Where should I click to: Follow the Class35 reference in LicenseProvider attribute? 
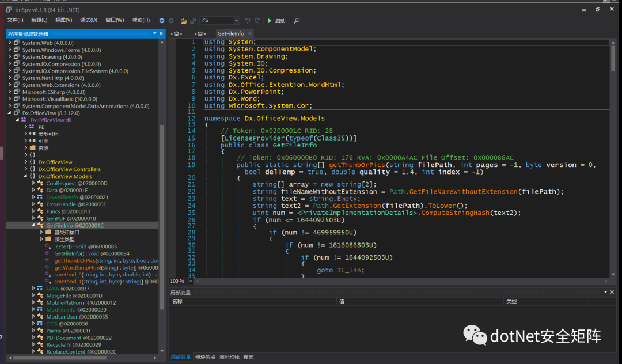(x=330, y=138)
